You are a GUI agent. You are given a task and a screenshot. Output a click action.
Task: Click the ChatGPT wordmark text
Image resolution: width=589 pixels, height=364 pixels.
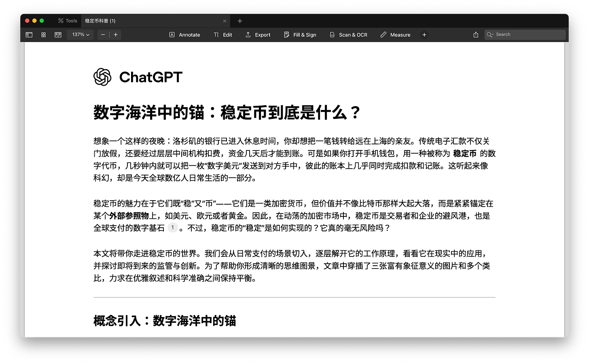pyautogui.click(x=151, y=77)
